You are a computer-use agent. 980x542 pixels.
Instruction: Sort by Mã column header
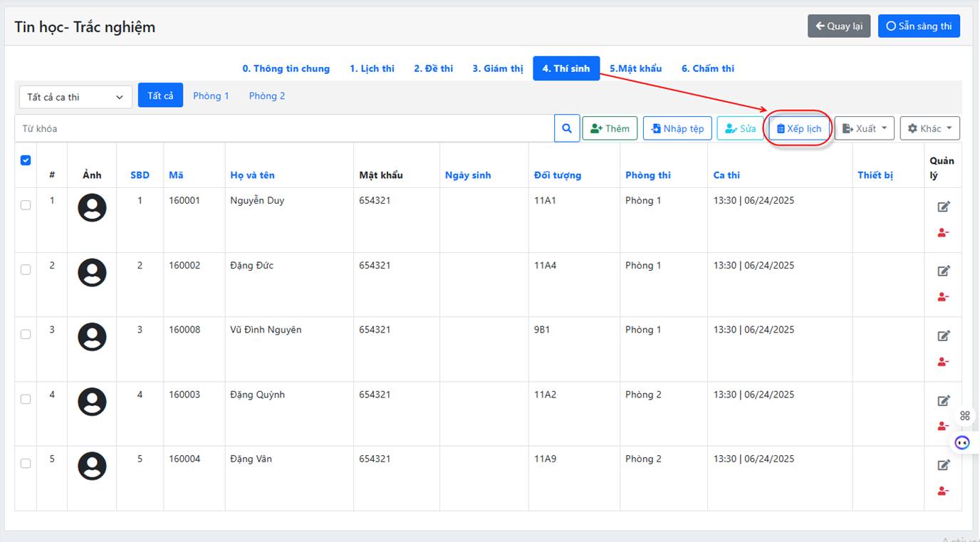176,175
